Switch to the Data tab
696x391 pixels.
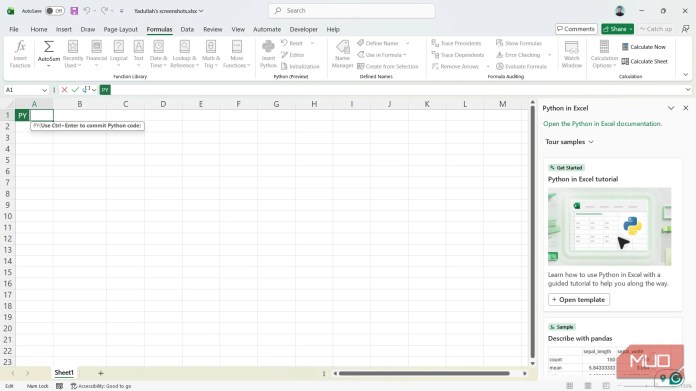[x=187, y=29]
